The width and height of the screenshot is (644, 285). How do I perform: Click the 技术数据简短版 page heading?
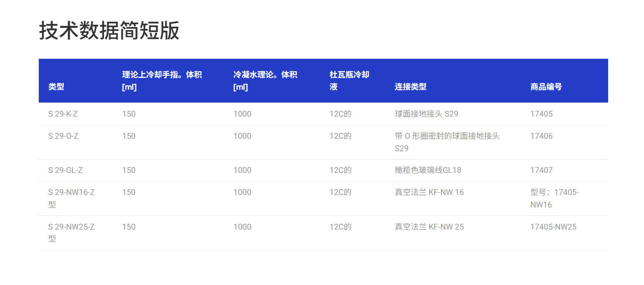(x=109, y=31)
